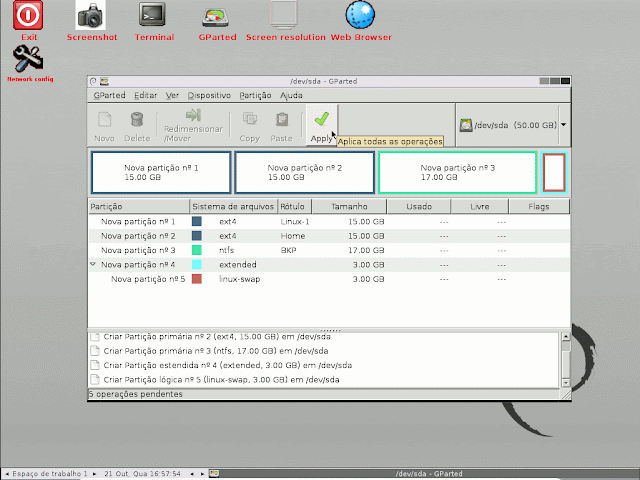Click the BKP label cell
This screenshot has width=640, height=480.
(x=288, y=250)
